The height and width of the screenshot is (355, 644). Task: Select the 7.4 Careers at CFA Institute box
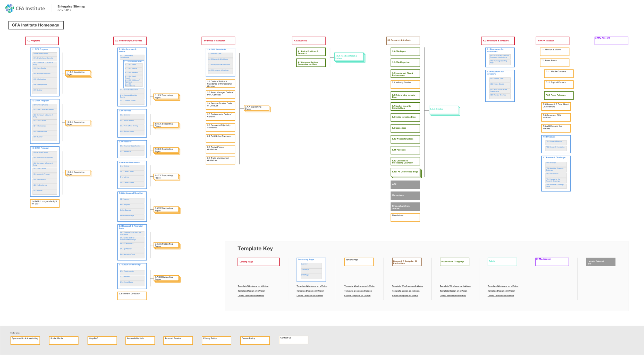[x=556, y=117]
